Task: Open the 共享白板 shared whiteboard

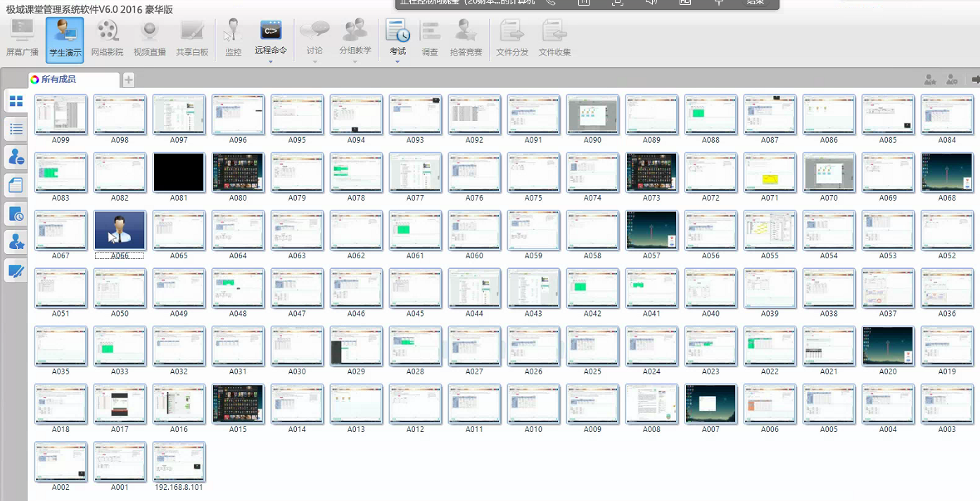Action: [x=192, y=39]
